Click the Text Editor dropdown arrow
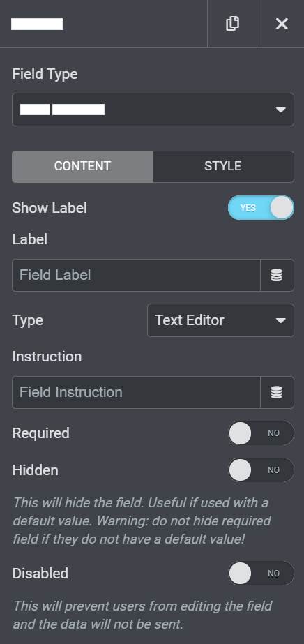Viewport: 304px width, 644px height. [x=280, y=320]
